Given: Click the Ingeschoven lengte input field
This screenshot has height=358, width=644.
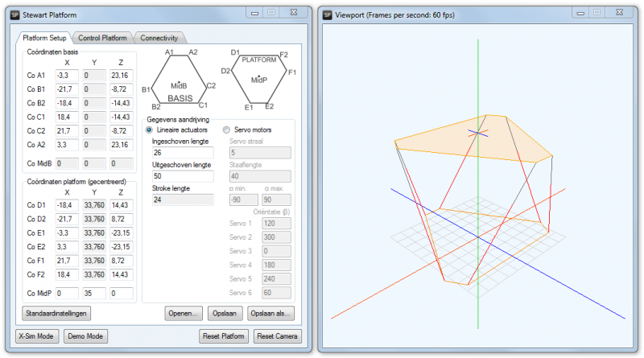Looking at the screenshot, I should click(x=182, y=153).
